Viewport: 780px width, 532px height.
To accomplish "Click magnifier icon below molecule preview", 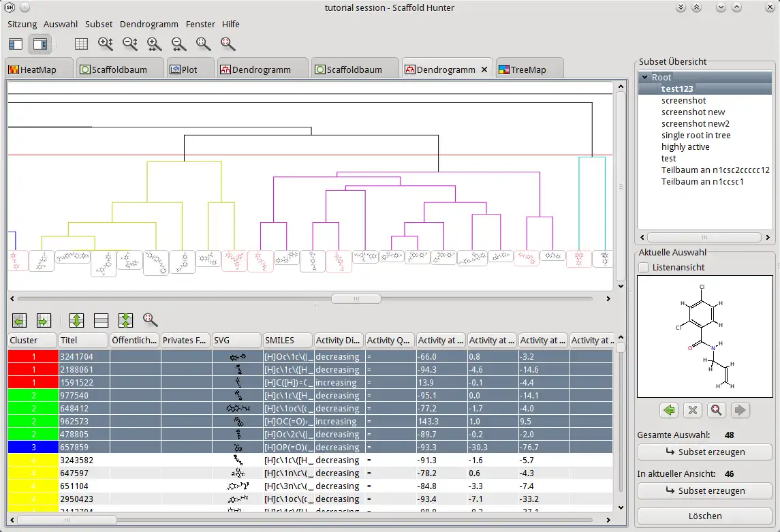I will (716, 410).
